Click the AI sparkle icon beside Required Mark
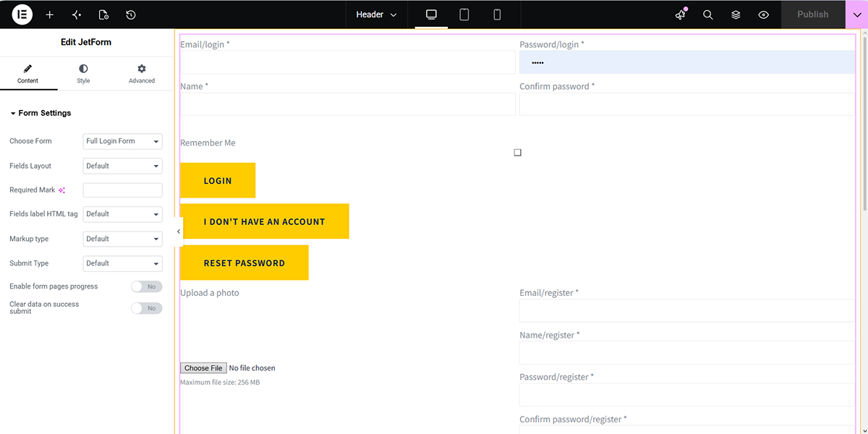This screenshot has height=434, width=868. tap(62, 190)
